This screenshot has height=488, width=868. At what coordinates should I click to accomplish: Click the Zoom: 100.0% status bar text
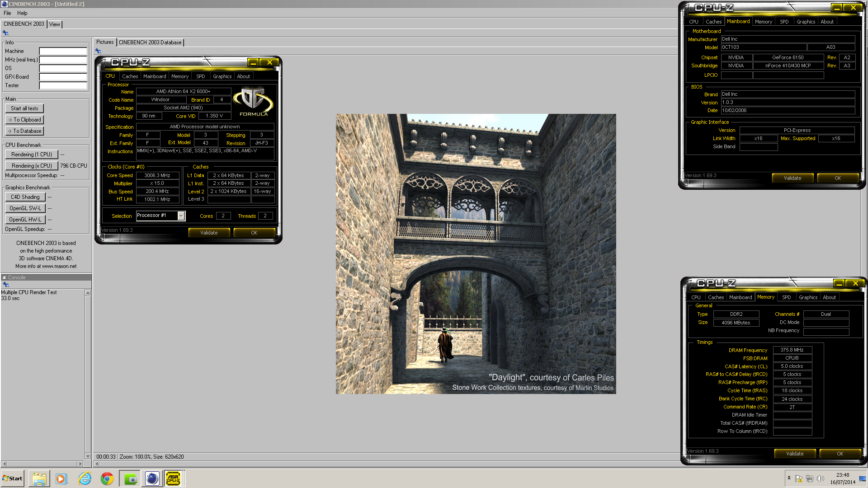coord(135,457)
